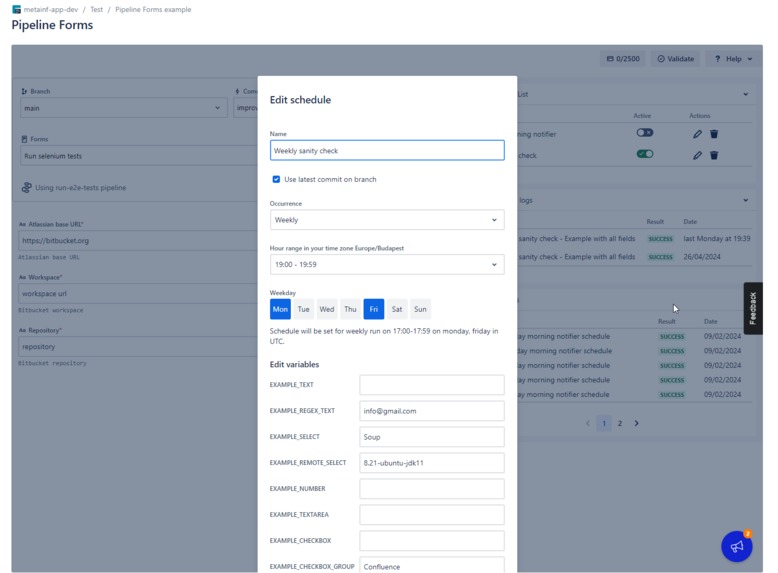Click the Atlassian base URL input field
This screenshot has height=573, width=778.
[x=138, y=241]
